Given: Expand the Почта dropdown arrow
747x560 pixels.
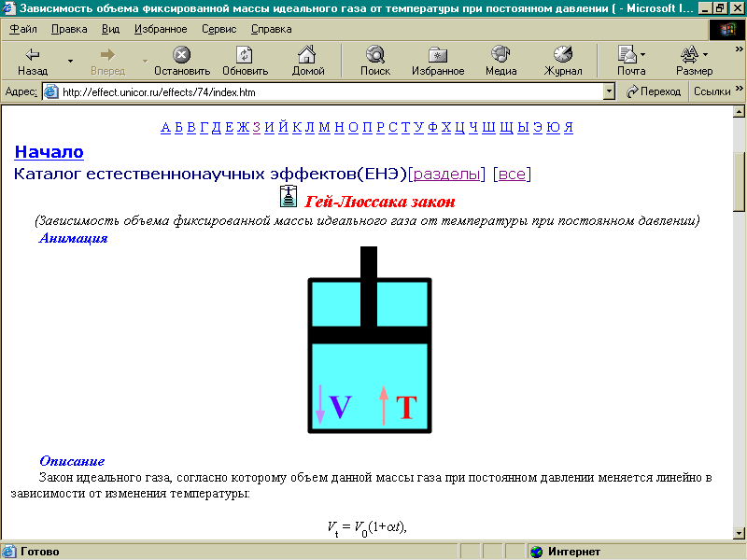Looking at the screenshot, I should coord(643,55).
